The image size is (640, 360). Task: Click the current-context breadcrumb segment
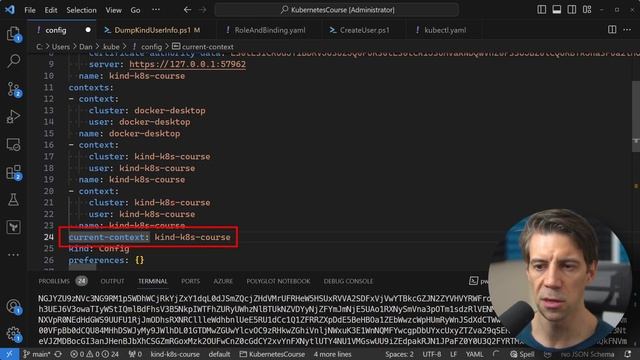pos(203,47)
